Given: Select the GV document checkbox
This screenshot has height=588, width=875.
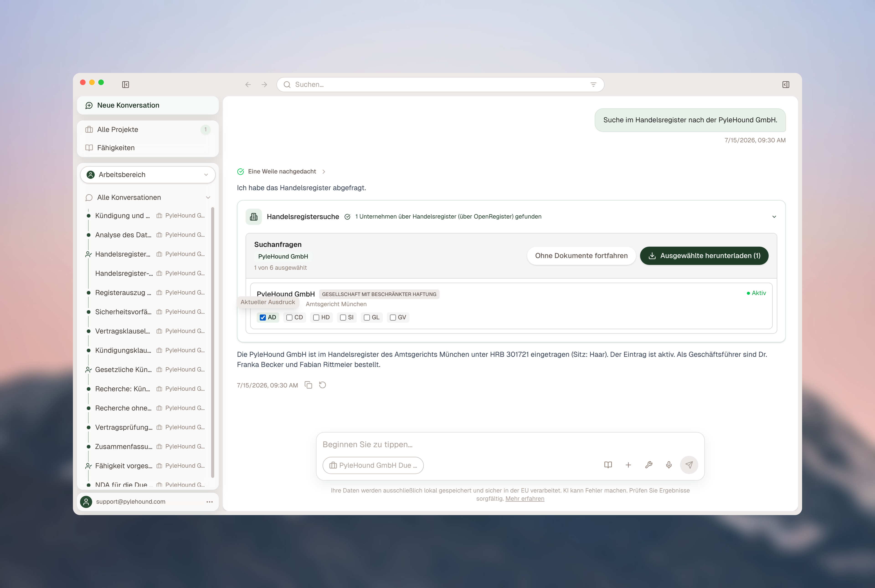Looking at the screenshot, I should pyautogui.click(x=393, y=318).
